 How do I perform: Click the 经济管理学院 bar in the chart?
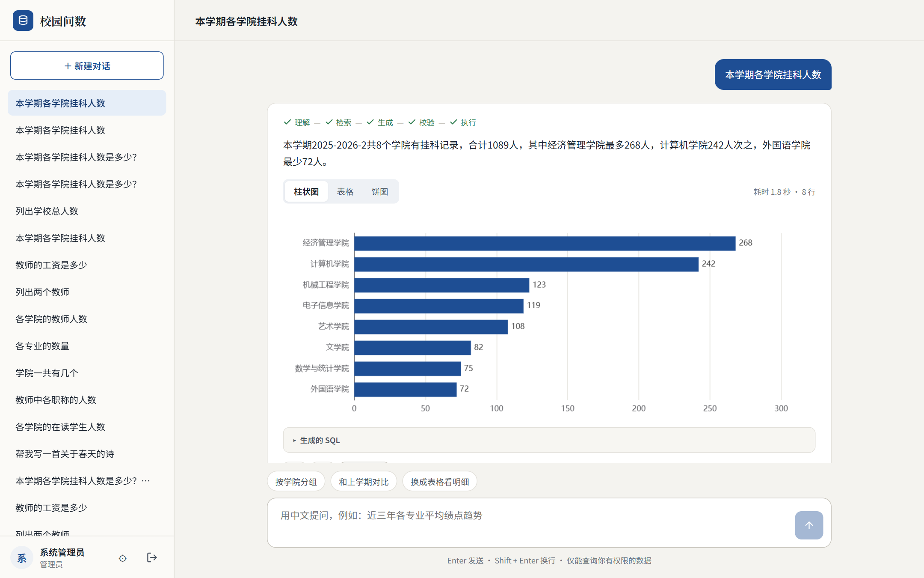click(x=545, y=243)
